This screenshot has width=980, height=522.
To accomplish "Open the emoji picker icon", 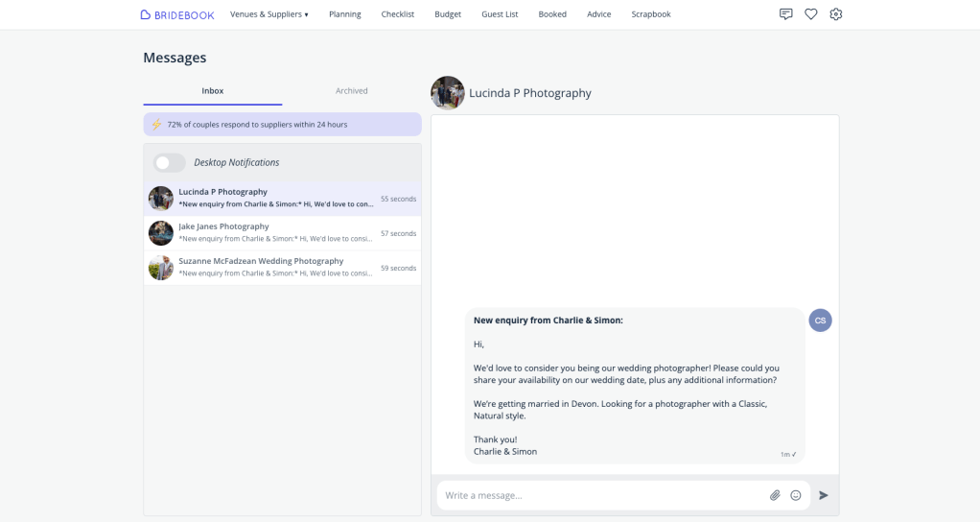I will 795,495.
